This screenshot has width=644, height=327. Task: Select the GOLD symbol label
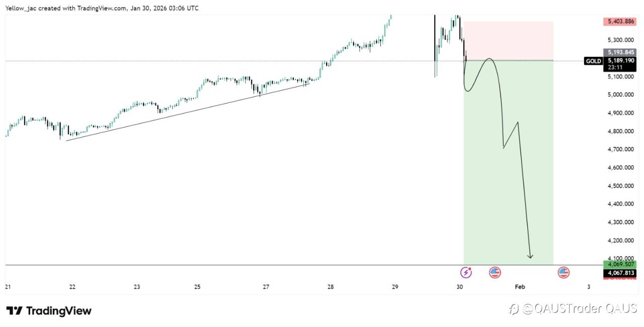click(x=593, y=61)
